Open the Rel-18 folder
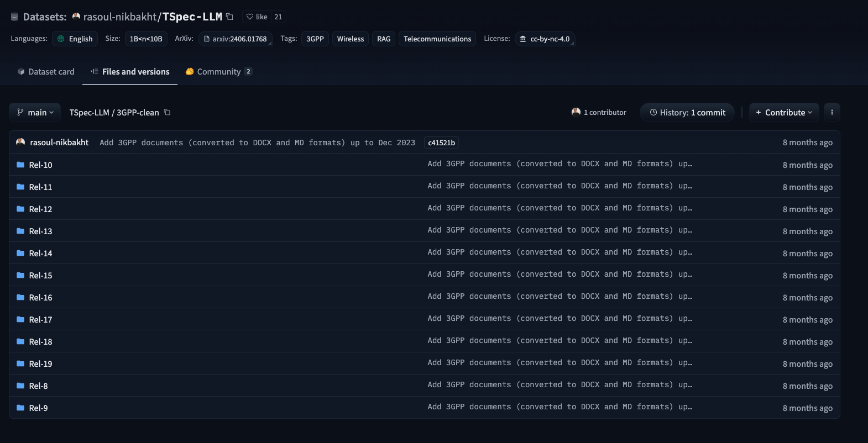Image resolution: width=868 pixels, height=443 pixels. (x=40, y=341)
